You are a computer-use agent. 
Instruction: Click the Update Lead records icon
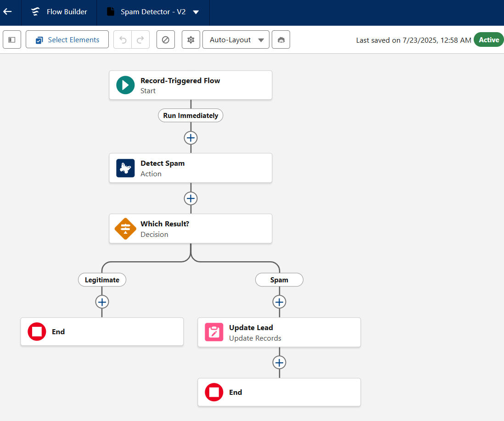tap(214, 332)
